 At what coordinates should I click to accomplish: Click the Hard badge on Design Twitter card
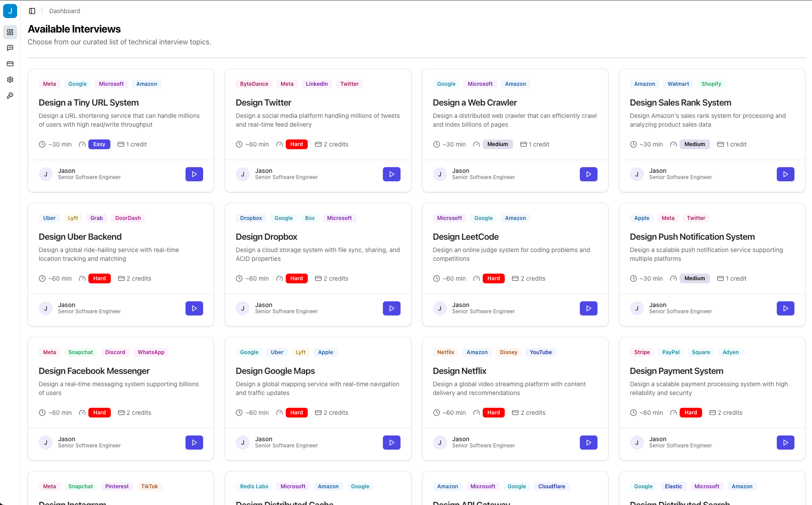[297, 144]
